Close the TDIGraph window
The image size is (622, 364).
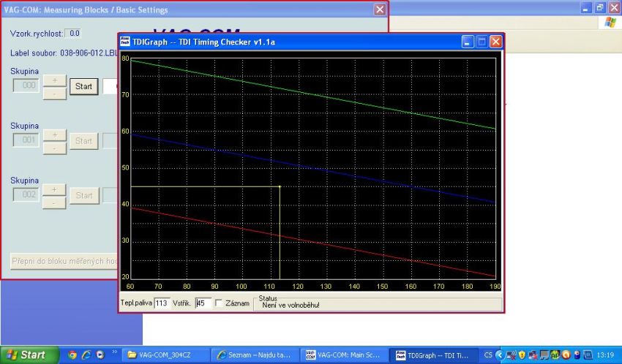point(495,42)
